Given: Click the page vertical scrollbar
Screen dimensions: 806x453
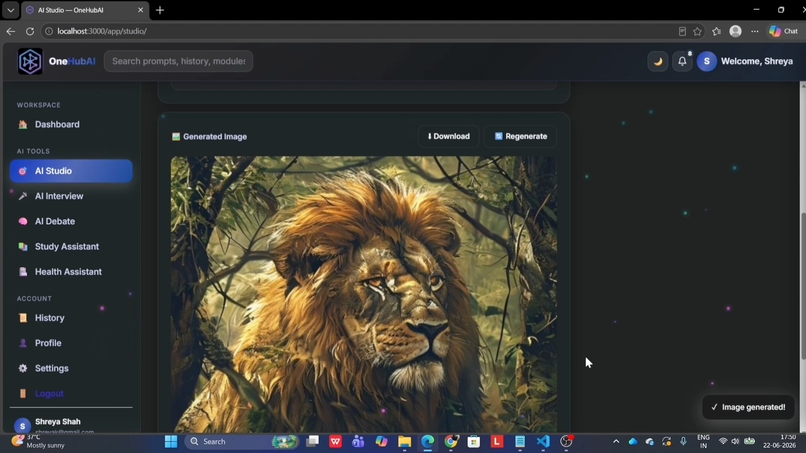Looking at the screenshot, I should 803,257.
